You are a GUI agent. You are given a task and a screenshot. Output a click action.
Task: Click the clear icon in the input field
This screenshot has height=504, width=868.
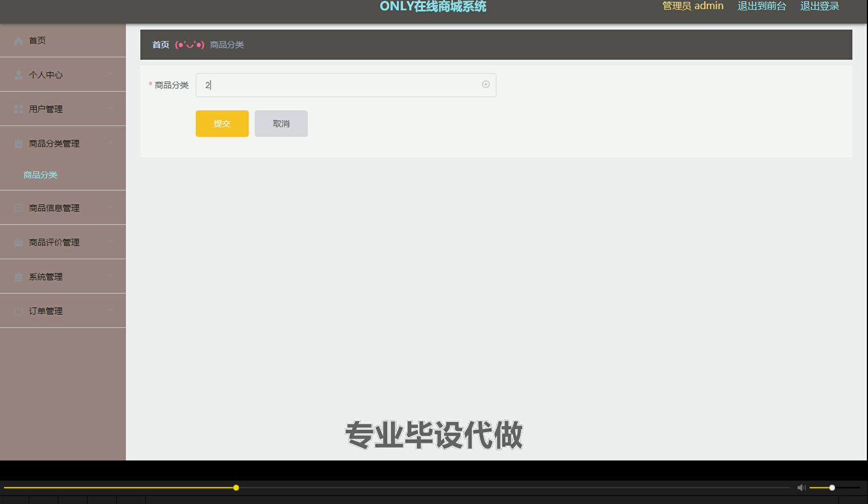[486, 84]
